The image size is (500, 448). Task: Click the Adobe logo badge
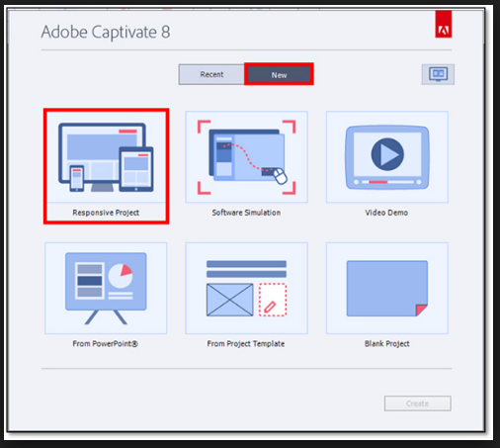(x=443, y=24)
